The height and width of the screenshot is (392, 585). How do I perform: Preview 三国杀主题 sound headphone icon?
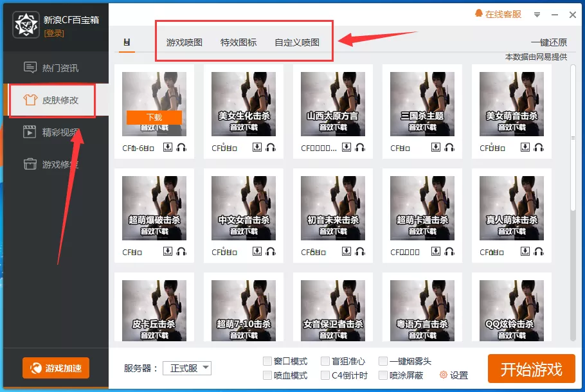tap(449, 147)
